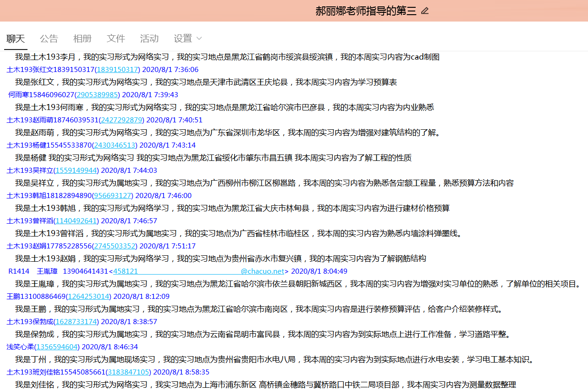Open the 活动 tab
This screenshot has height=391, width=588.
[x=149, y=39]
